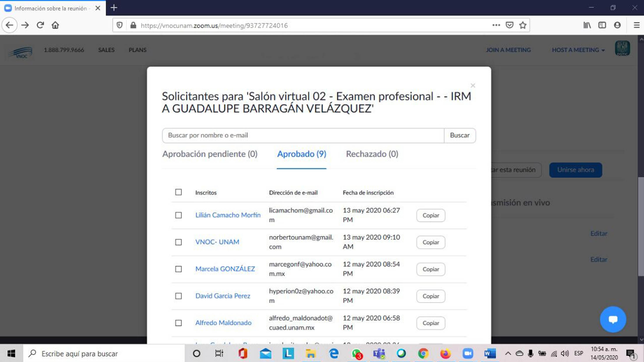Check the box for David Garcia Perez

tap(179, 296)
